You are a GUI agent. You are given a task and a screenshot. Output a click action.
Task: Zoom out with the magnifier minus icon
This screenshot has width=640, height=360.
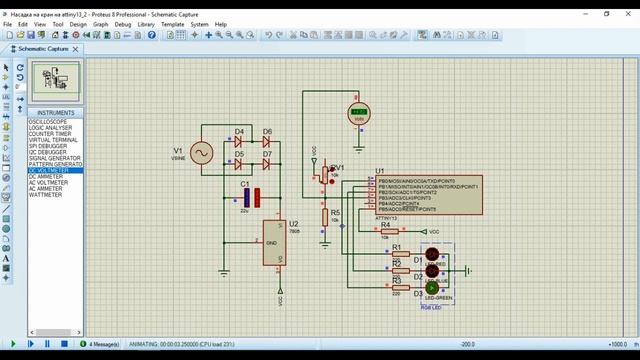pyautogui.click(x=229, y=35)
